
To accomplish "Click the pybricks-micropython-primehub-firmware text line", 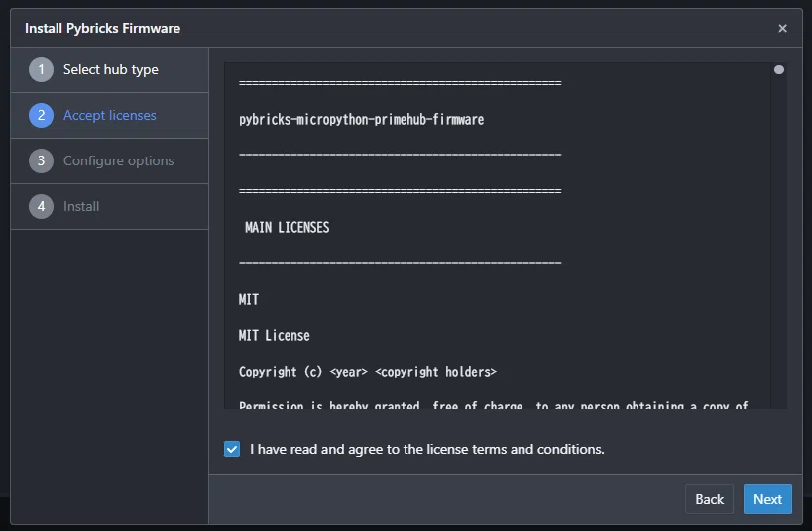I will point(362,120).
